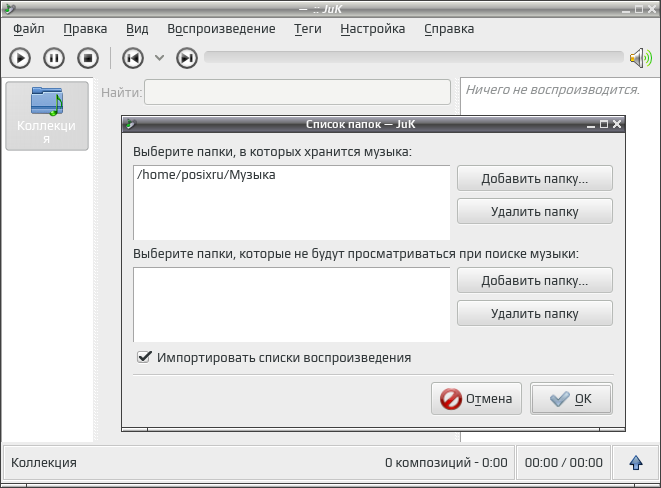
Task: Click Удалить папку under excluded folders list
Action: (x=535, y=313)
